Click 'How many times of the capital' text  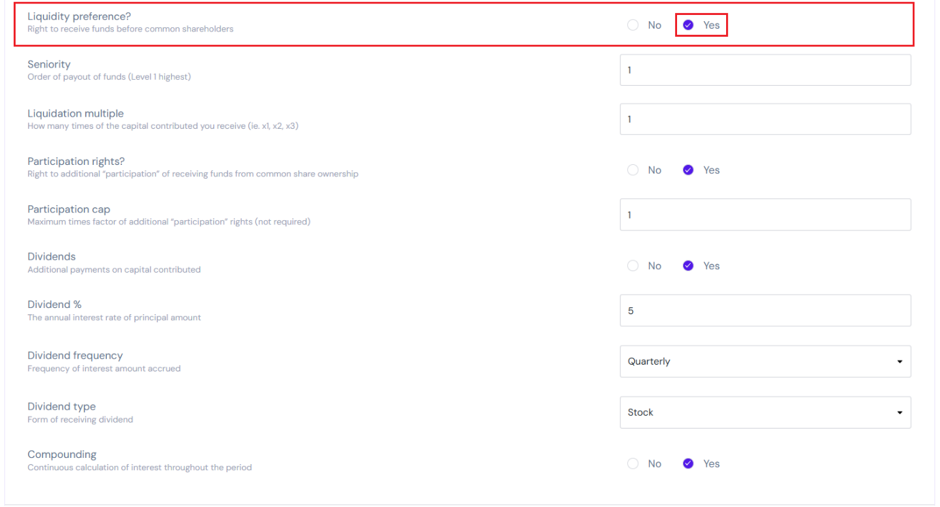pos(163,126)
